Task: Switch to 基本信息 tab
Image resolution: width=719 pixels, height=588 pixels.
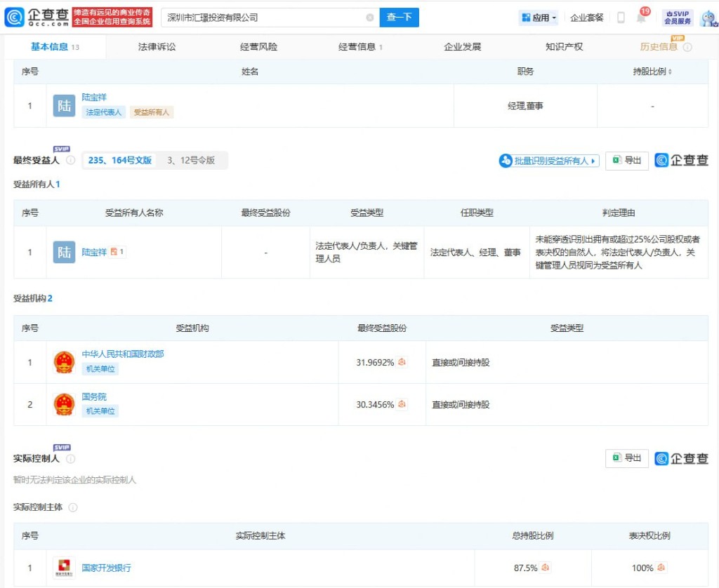Action: coord(55,47)
